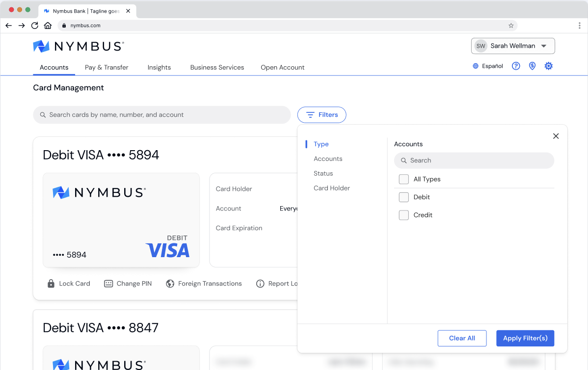Click the browser forward arrow

pos(22,26)
